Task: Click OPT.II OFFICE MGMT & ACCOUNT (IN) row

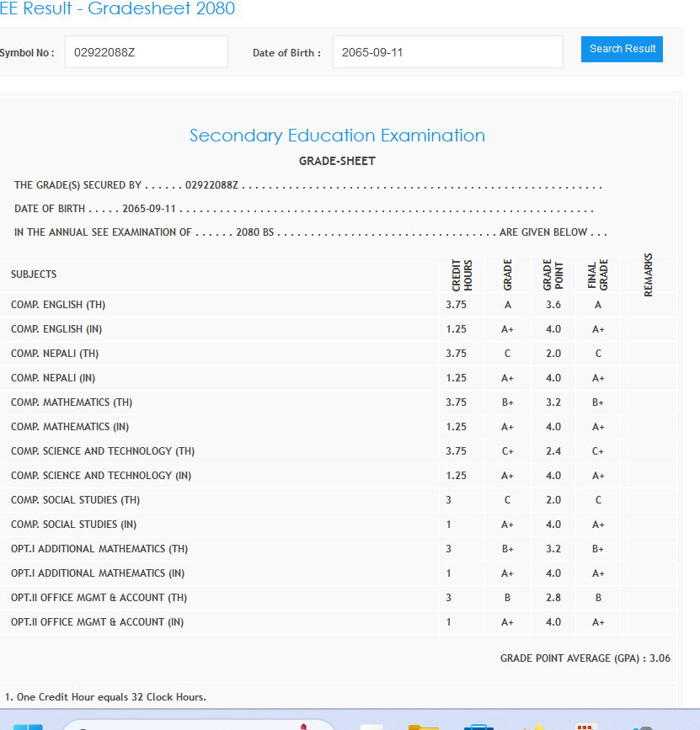Action: click(x=97, y=622)
